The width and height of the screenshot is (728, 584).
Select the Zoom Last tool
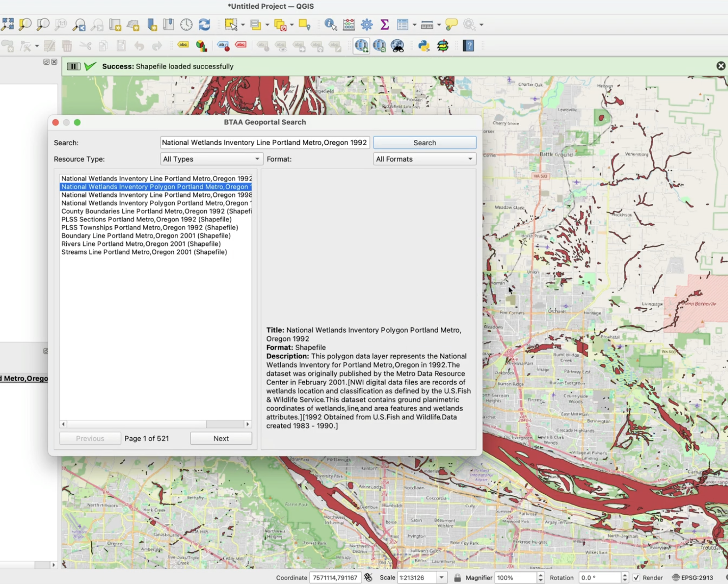click(x=79, y=24)
